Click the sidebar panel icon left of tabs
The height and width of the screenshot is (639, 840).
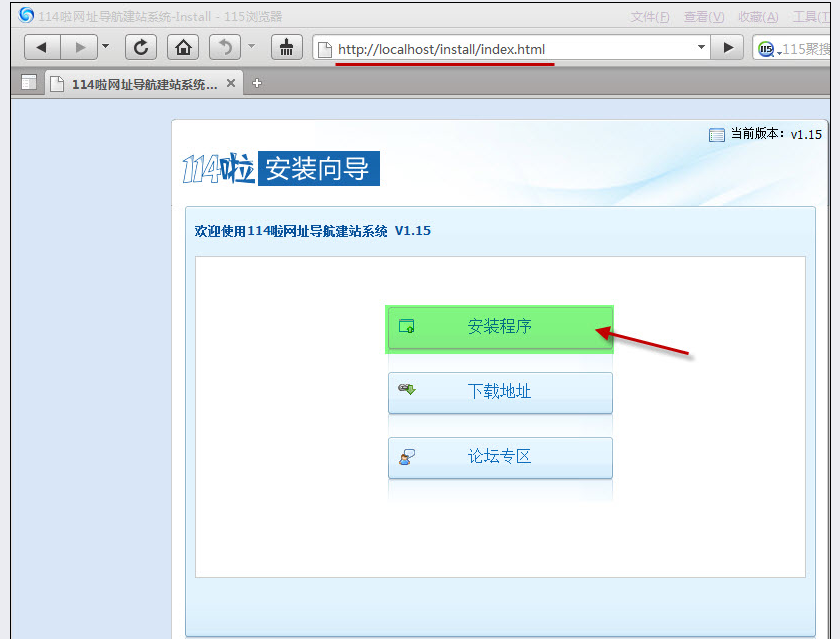pos(28,82)
